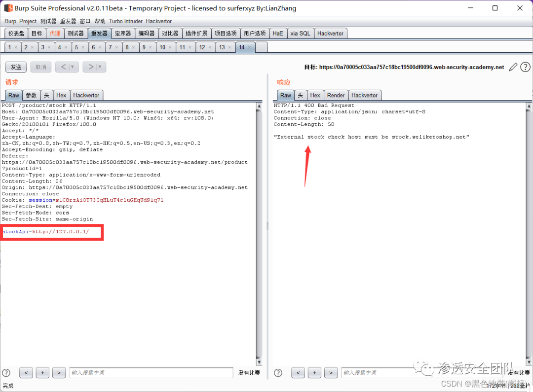Screen dimensions: 533x392
Task: Click the plus button in request search bar
Action: tap(42, 373)
